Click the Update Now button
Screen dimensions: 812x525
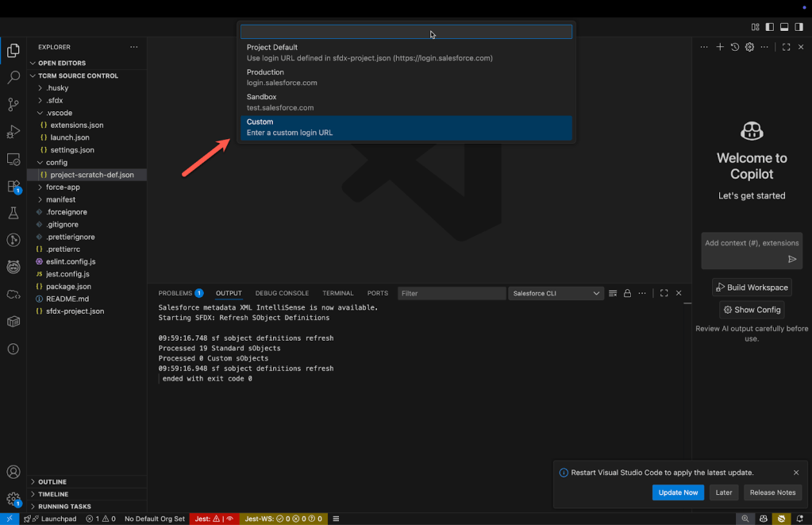(x=678, y=492)
